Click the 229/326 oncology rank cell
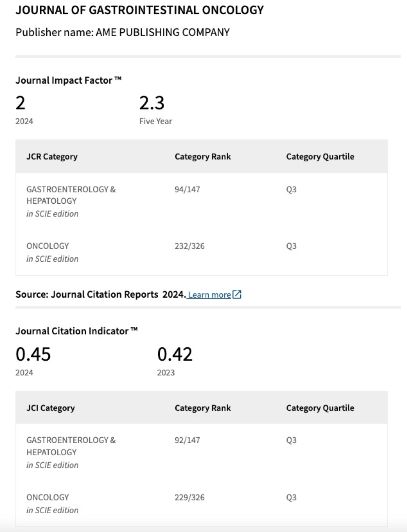 pos(189,497)
